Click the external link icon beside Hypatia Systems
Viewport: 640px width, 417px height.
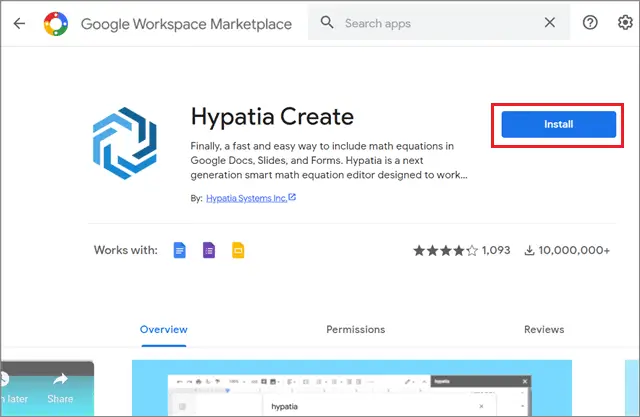(292, 197)
